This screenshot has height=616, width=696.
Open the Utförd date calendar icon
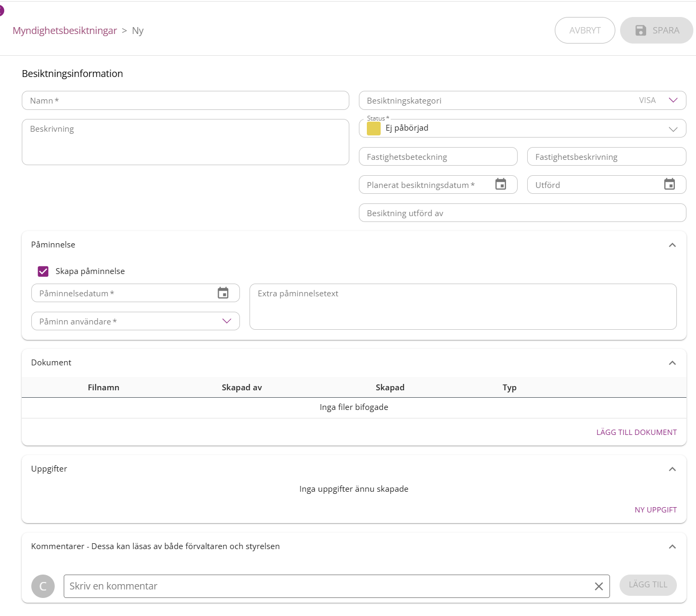tap(669, 184)
